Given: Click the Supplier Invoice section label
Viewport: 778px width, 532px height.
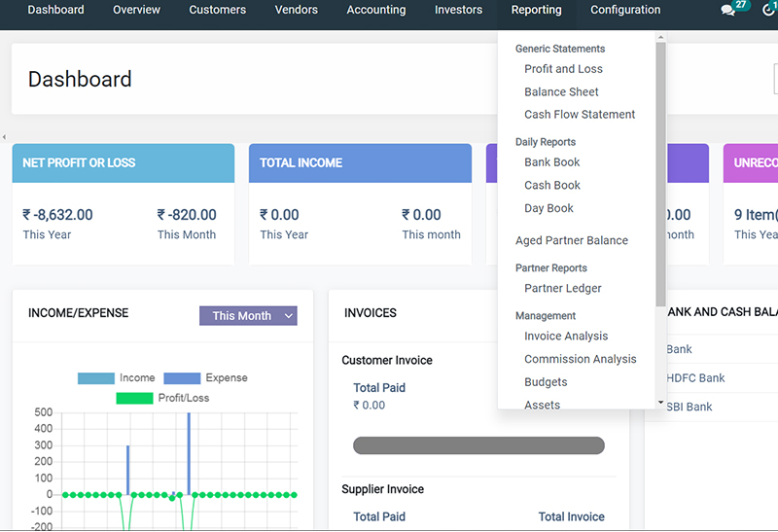Looking at the screenshot, I should (x=382, y=489).
